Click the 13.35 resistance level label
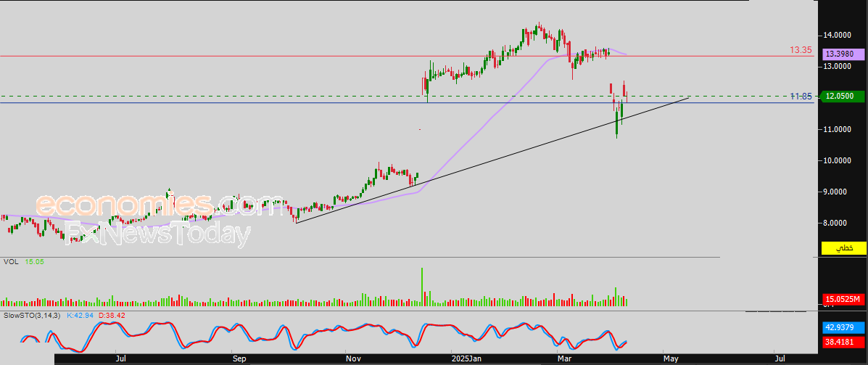This screenshot has height=365, width=868. click(801, 50)
